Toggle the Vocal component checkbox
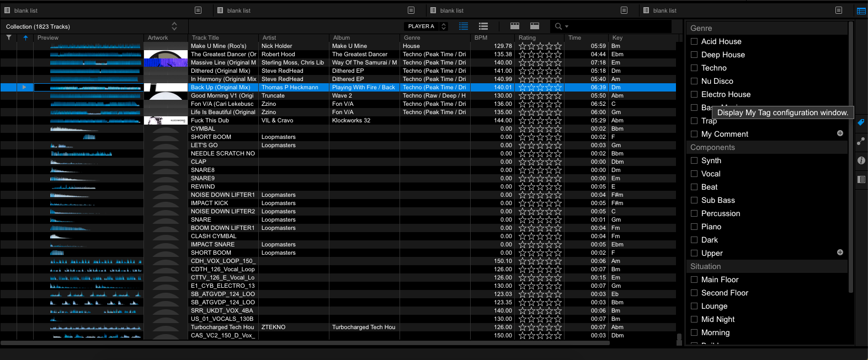868x360 pixels. pos(694,174)
